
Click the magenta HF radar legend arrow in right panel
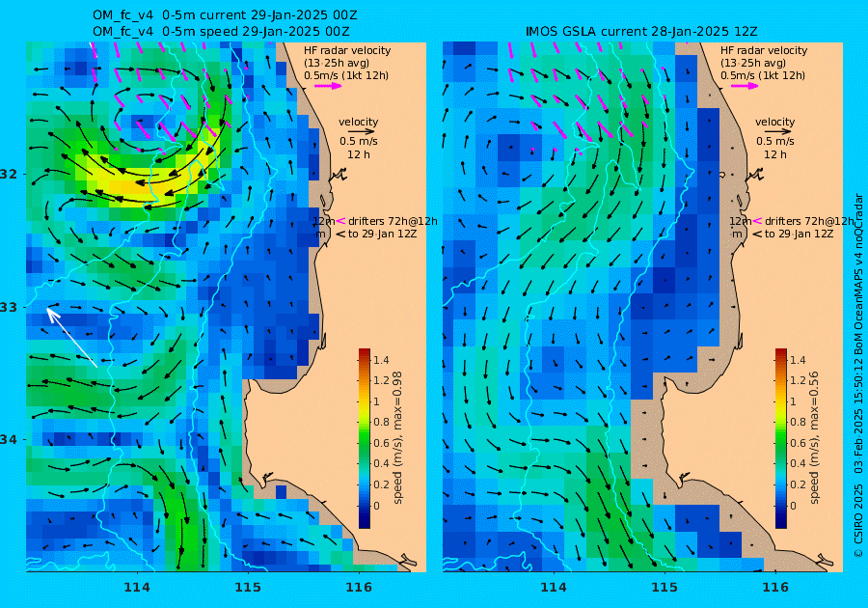pyautogui.click(x=745, y=86)
